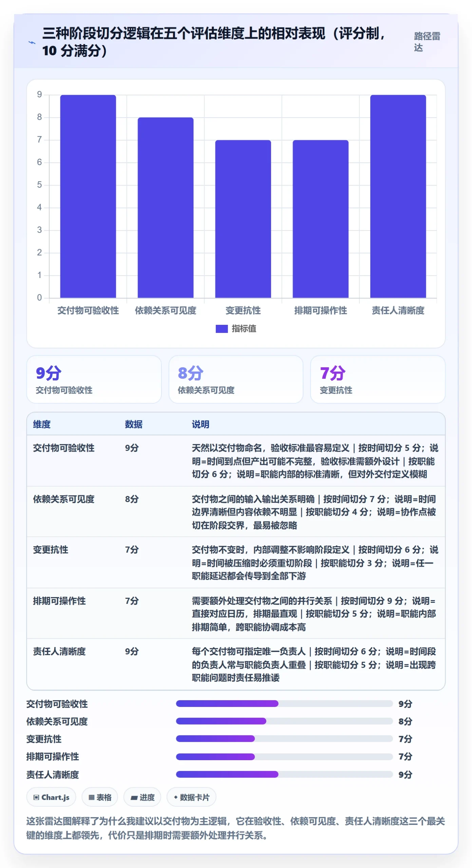Click x-axis label 依赖关系可见度 under the chart
Viewport: 472px width, 868px height.
pyautogui.click(x=166, y=310)
